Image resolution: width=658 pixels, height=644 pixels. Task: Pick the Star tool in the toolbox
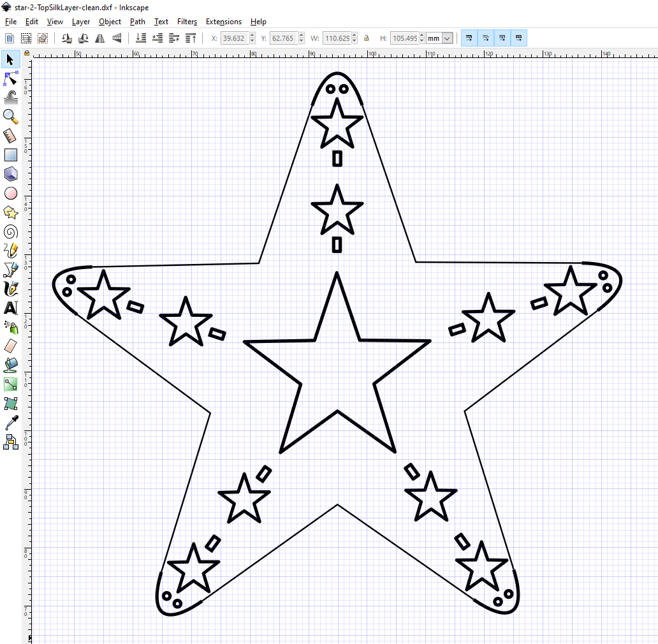click(x=10, y=212)
